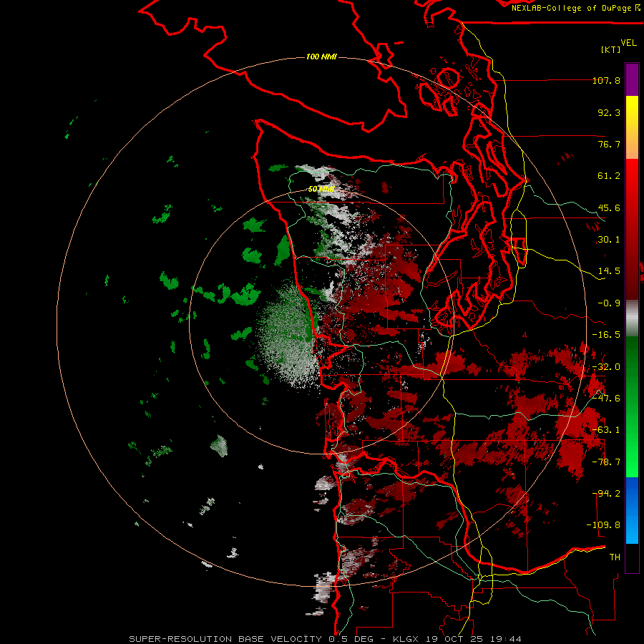Click the [KT] units label
Image resolution: width=644 pixels, height=644 pixels.
(x=611, y=49)
